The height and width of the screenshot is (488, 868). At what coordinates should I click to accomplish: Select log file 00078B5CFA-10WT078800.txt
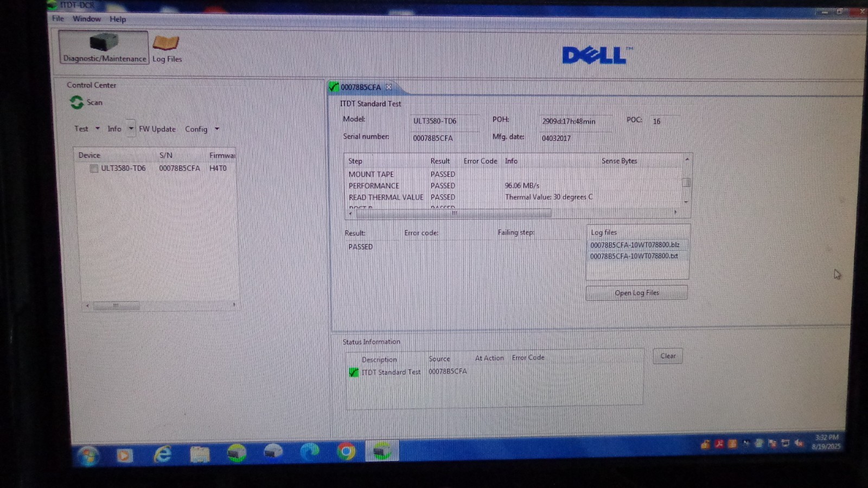tap(634, 256)
